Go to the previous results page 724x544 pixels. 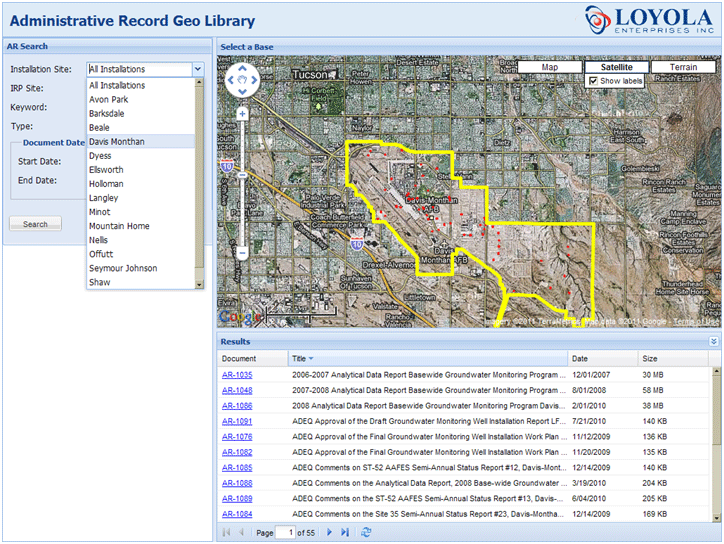241,532
